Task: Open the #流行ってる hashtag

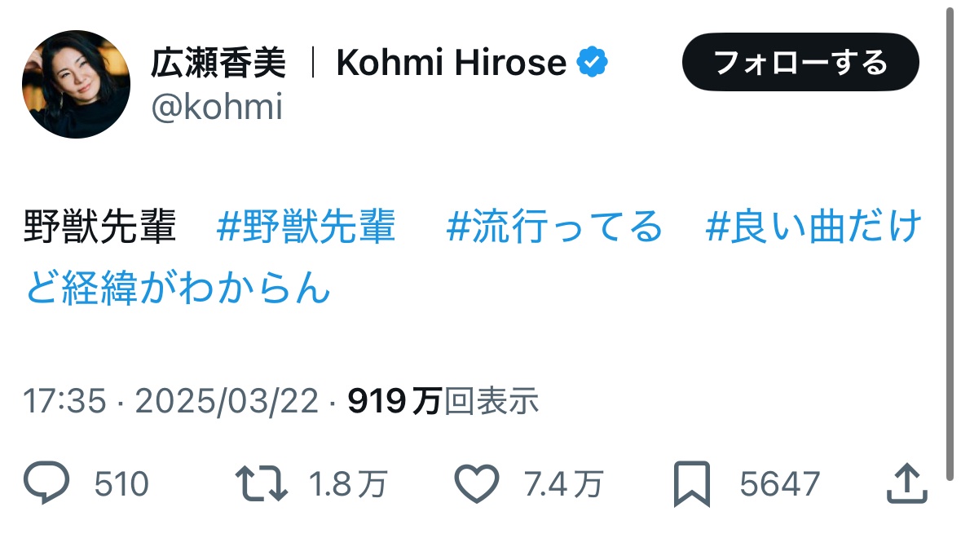Action: [x=555, y=227]
